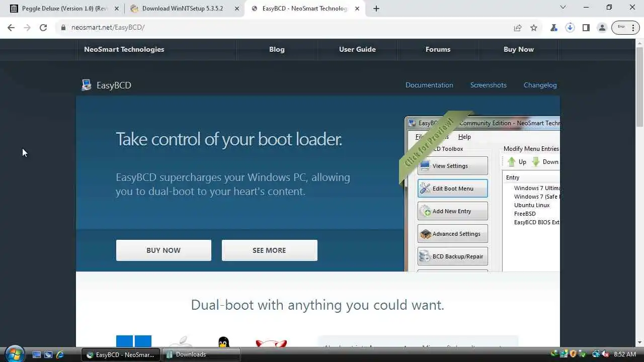Click Add New Entry in preview
The image size is (644, 362).
(452, 211)
